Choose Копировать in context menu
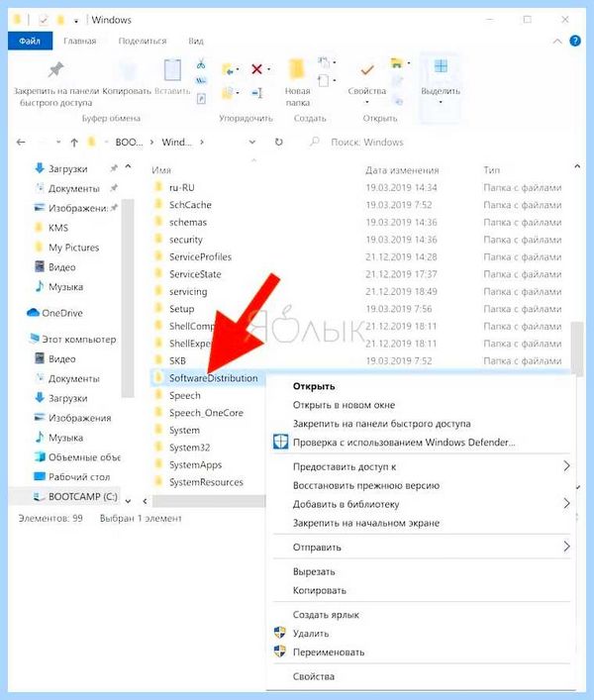Viewport: 594px width, 700px height. [320, 590]
